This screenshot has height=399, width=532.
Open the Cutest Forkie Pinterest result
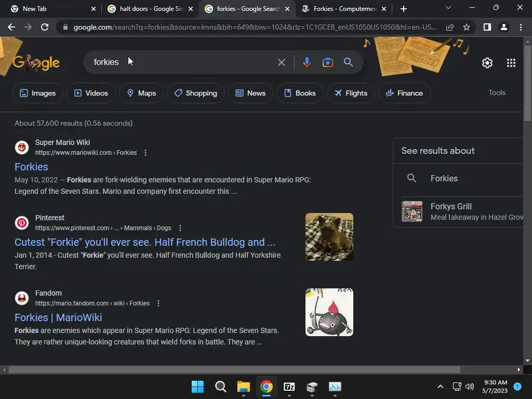[x=145, y=242]
